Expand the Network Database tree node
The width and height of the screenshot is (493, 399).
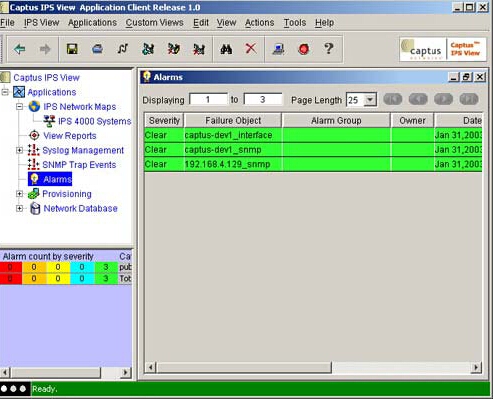pyautogui.click(x=20, y=208)
